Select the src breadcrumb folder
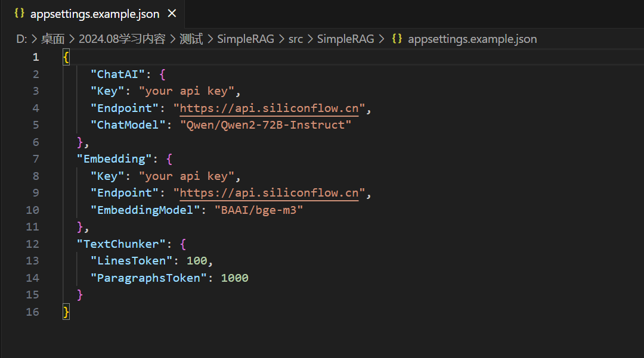Viewport: 644px width, 358px height. 295,39
